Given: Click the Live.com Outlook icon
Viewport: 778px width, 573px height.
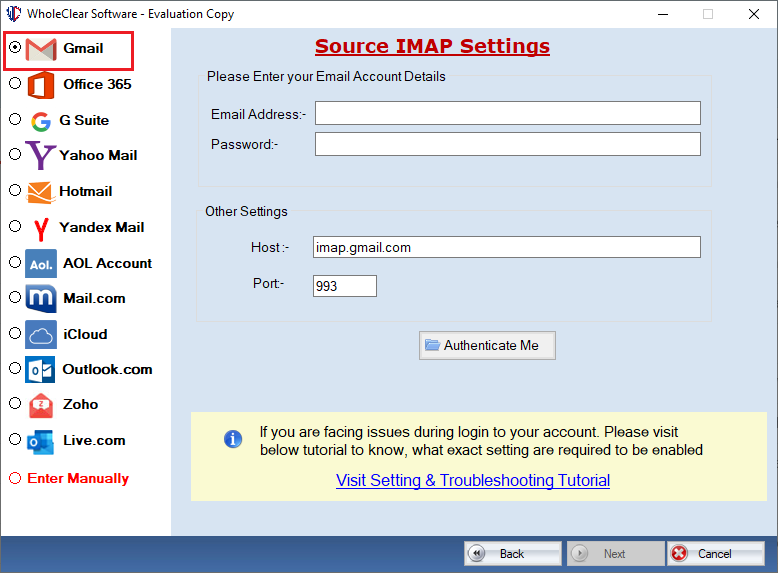Looking at the screenshot, I should tap(40, 442).
